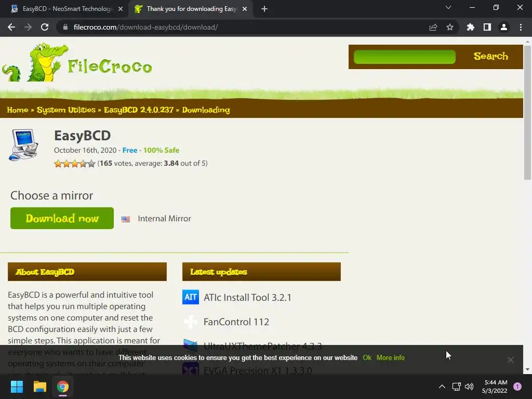The width and height of the screenshot is (532, 399).
Task: Dismiss the cookie banner with X
Action: (510, 360)
